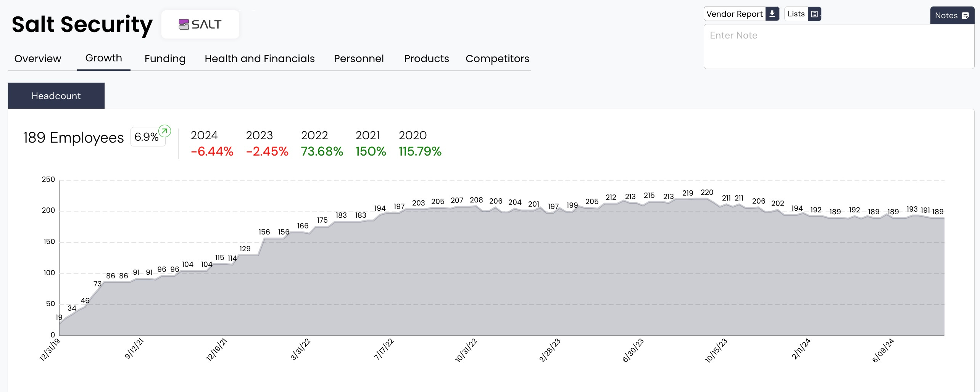This screenshot has width=980, height=392.
Task: Click the x-axis date 6/09/24
Action: [883, 350]
